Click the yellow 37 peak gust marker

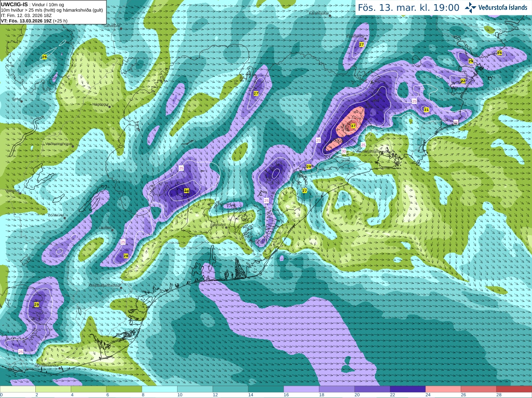click(x=353, y=126)
